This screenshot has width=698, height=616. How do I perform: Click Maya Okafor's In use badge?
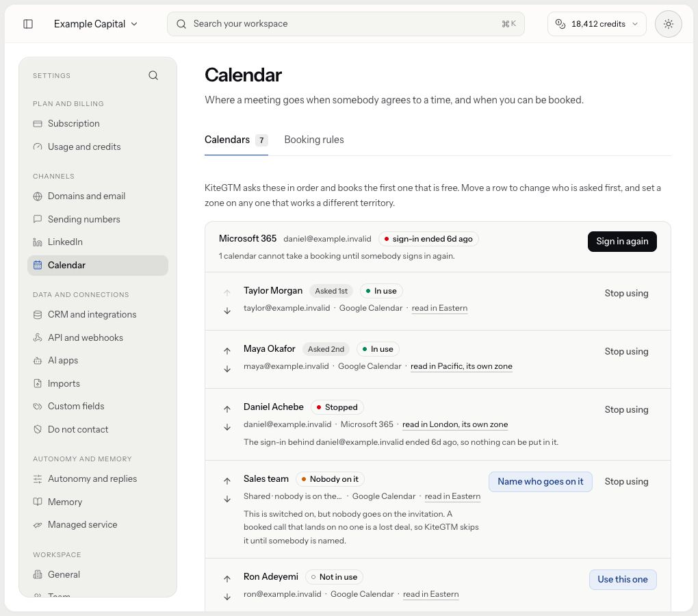(378, 349)
